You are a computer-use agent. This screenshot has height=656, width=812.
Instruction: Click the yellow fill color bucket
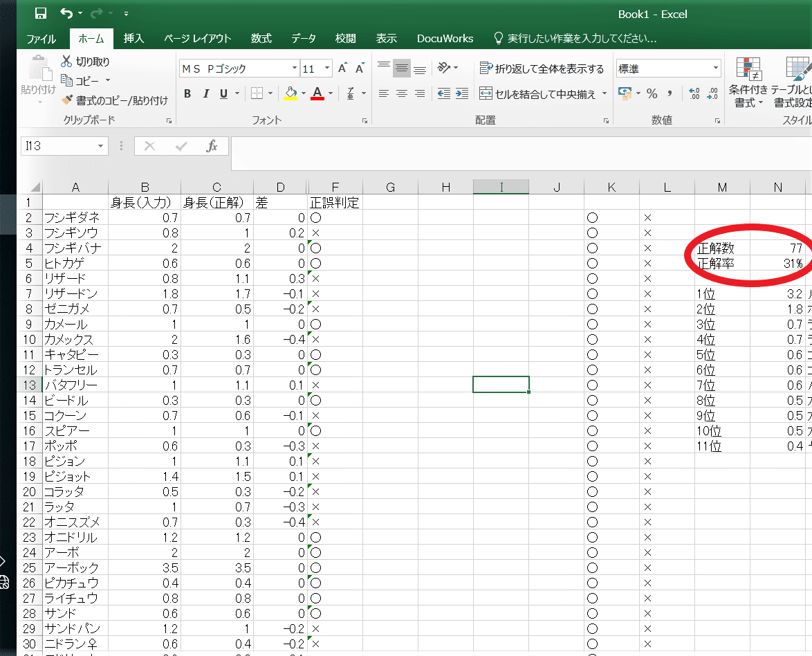(x=290, y=93)
